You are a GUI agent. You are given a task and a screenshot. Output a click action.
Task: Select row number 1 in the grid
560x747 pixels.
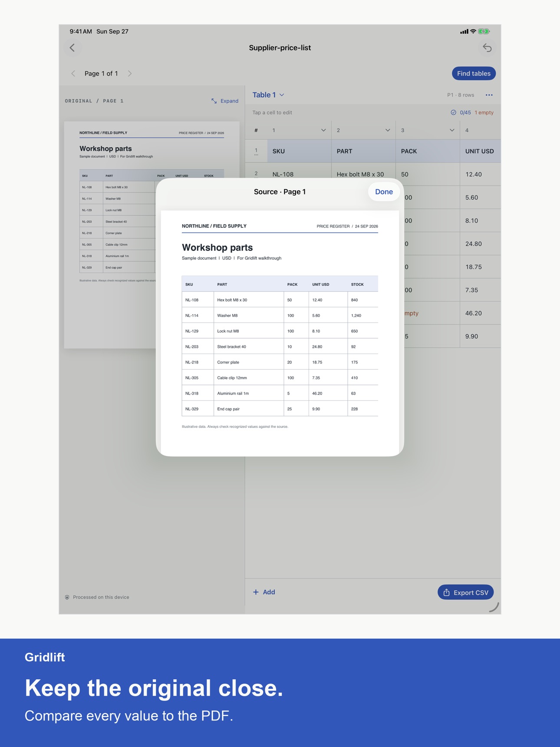[x=256, y=151]
